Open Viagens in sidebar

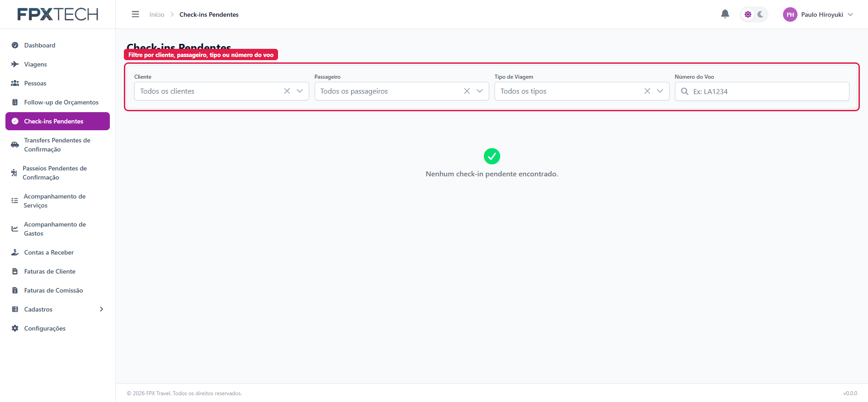tap(57, 64)
